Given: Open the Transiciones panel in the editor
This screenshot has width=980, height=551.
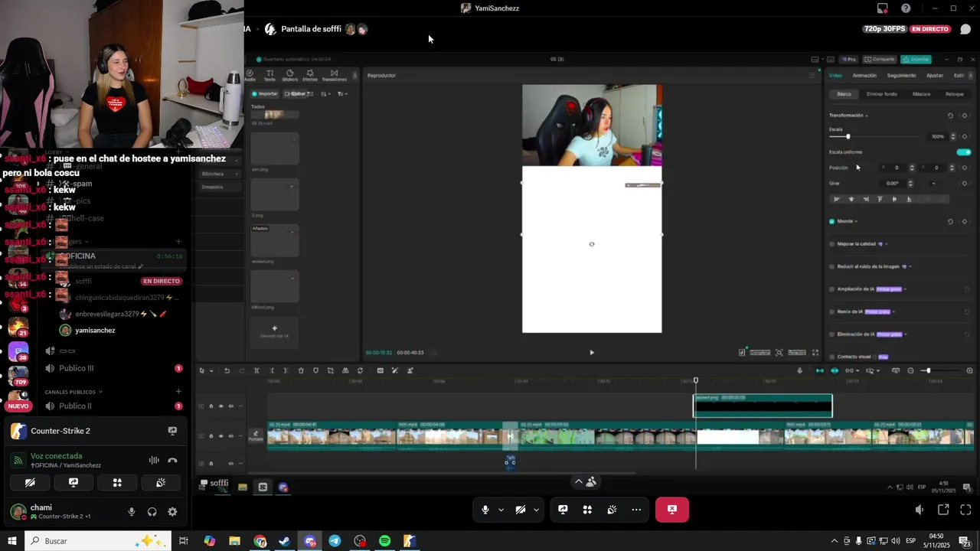Looking at the screenshot, I should click(x=334, y=75).
